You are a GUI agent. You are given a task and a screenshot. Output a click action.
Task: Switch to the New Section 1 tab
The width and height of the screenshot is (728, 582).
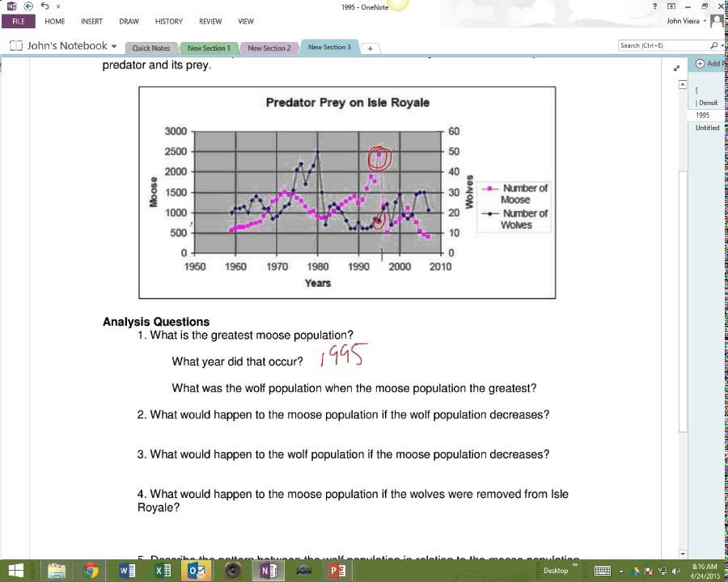pyautogui.click(x=209, y=48)
